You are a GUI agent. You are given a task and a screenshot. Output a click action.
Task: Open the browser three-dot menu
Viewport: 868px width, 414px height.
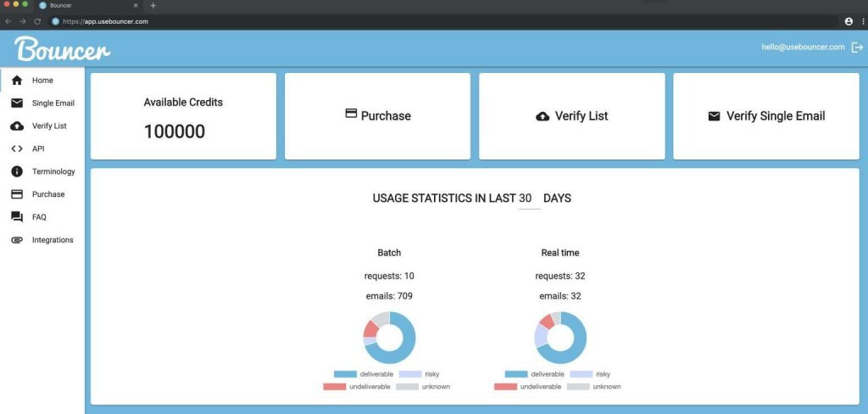(x=863, y=21)
